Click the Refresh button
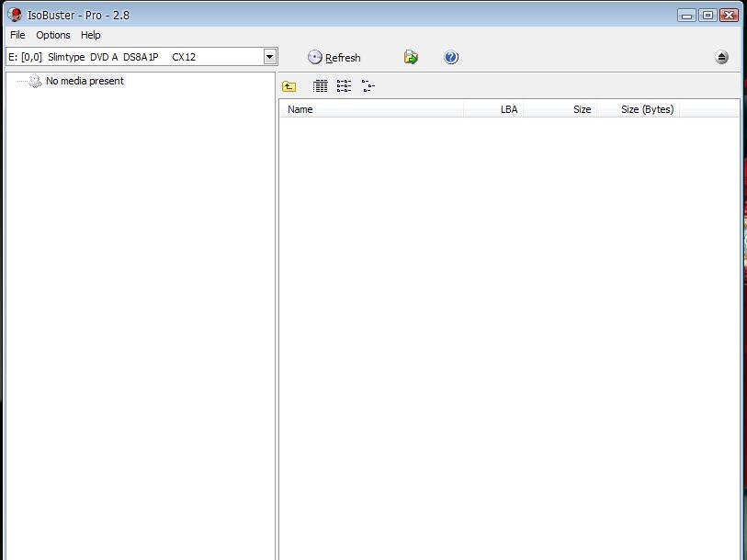Screen dimensions: 747x560 (x=334, y=58)
